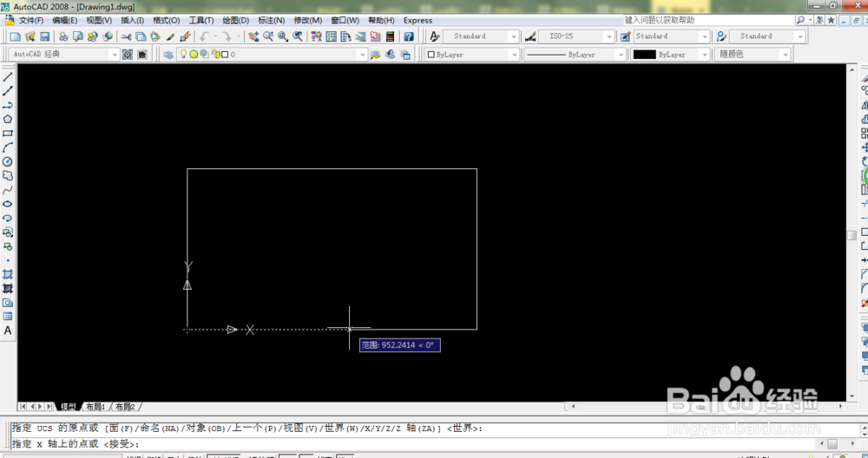Save the current drawing

[45, 36]
